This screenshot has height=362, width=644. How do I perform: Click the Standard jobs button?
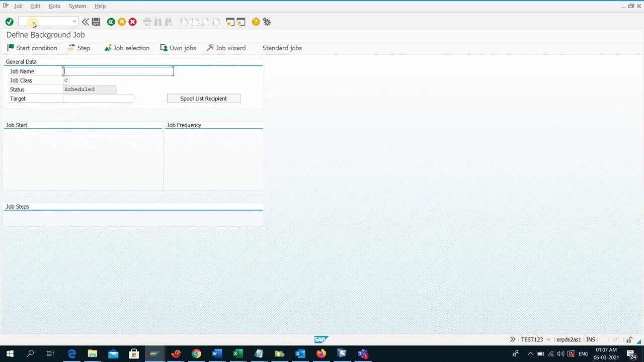(282, 48)
